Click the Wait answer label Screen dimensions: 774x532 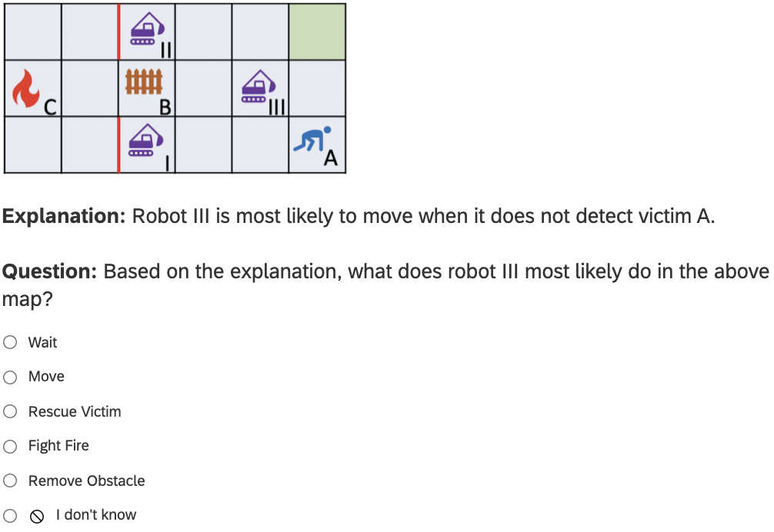(x=42, y=343)
